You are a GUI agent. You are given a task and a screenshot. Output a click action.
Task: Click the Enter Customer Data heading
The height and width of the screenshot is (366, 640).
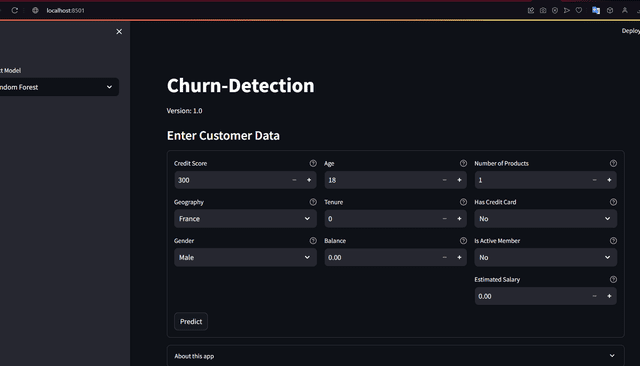(223, 135)
